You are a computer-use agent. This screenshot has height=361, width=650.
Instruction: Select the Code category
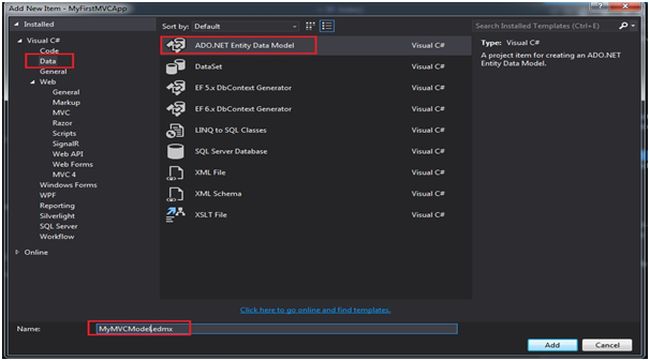tap(49, 51)
